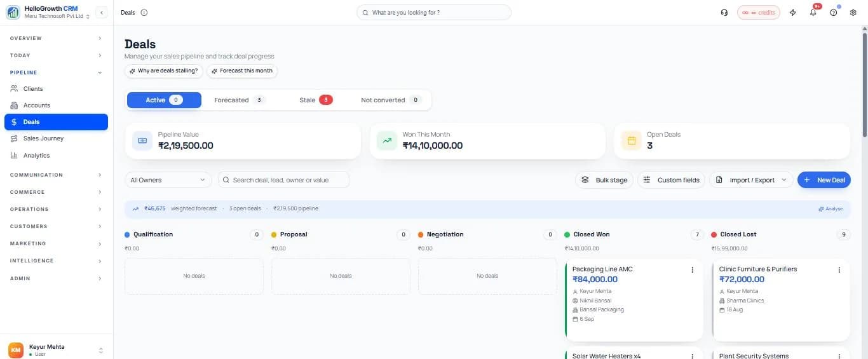Switch to the Stale tab

click(316, 100)
